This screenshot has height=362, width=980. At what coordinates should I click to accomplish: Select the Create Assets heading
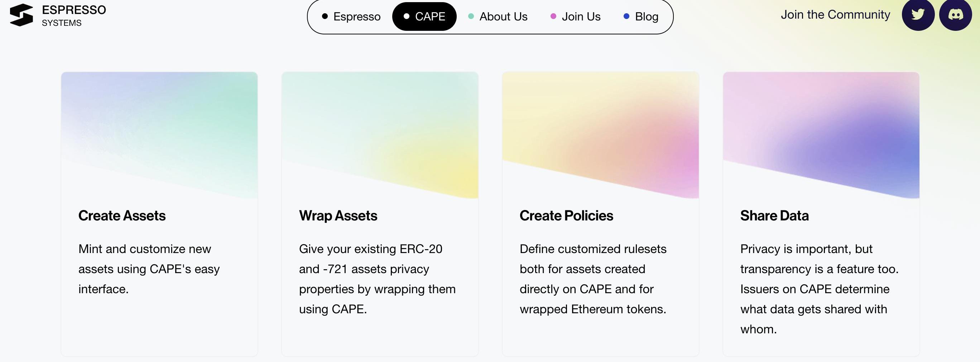[x=122, y=216]
